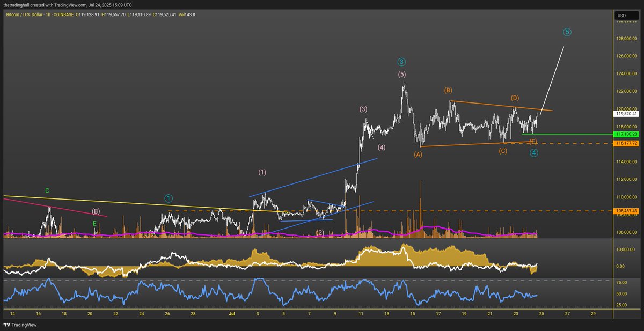Select the pink (3) wave label
Screen dimensions: 644x331
tap(363, 109)
